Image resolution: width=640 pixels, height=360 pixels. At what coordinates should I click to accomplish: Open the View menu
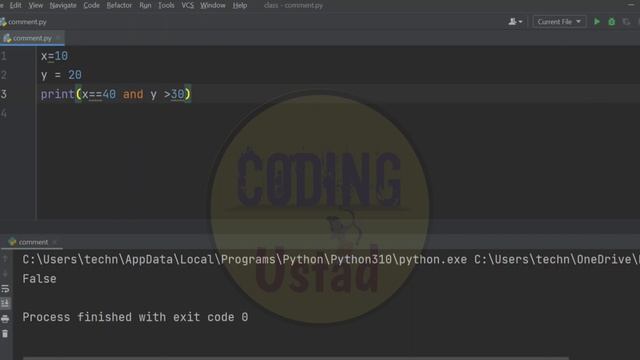tap(36, 5)
